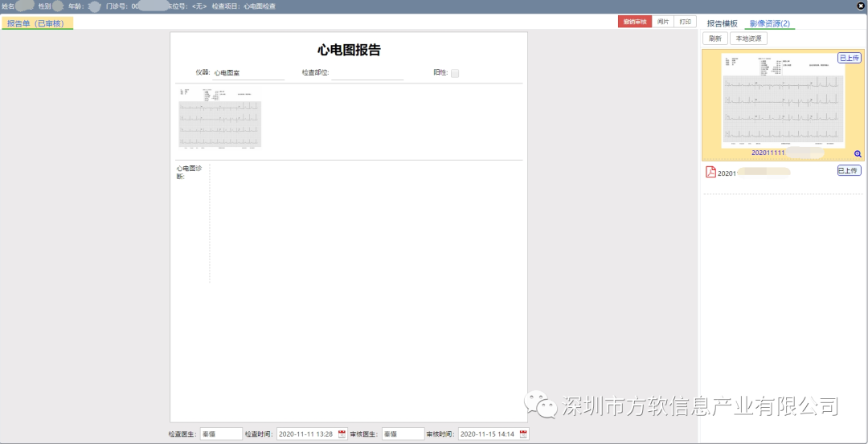Click 已上传 badge beside the PDF file
Image resolution: width=868 pixels, height=444 pixels.
pyautogui.click(x=849, y=170)
